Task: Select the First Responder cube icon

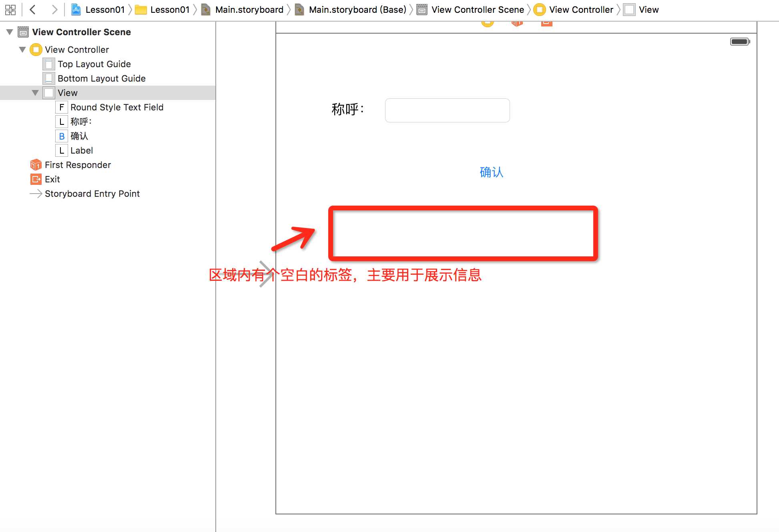Action: [36, 165]
